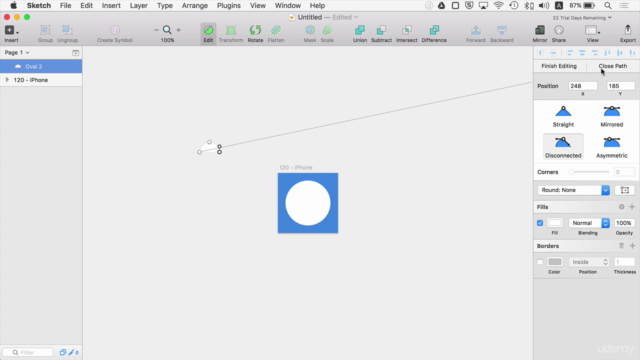
Task: Open Spotlight search in menu bar
Action: pos(608,6)
